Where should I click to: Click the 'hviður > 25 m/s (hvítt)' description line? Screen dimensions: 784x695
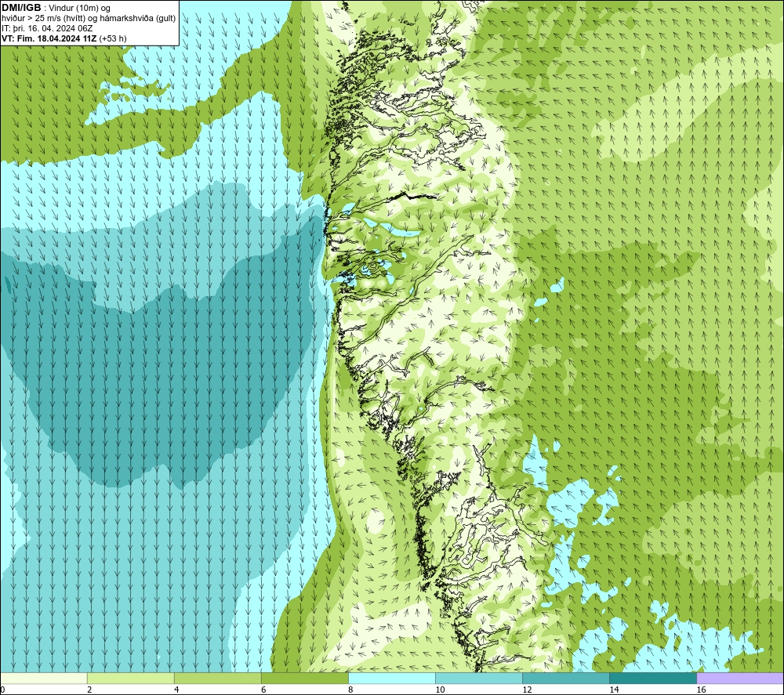click(x=89, y=19)
